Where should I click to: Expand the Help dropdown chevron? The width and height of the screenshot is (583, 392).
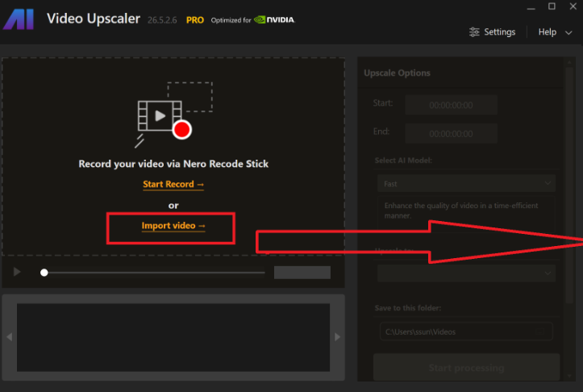(x=568, y=33)
